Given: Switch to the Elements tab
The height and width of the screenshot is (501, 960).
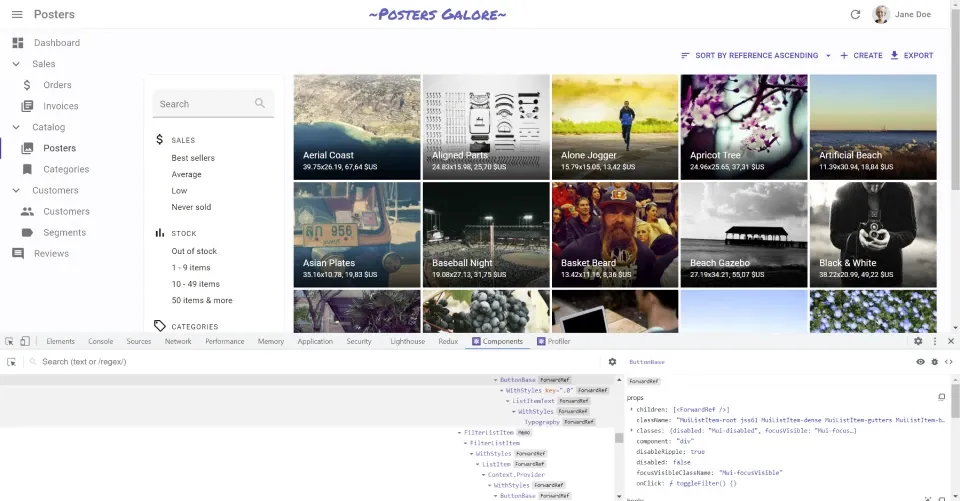Looking at the screenshot, I should point(60,341).
